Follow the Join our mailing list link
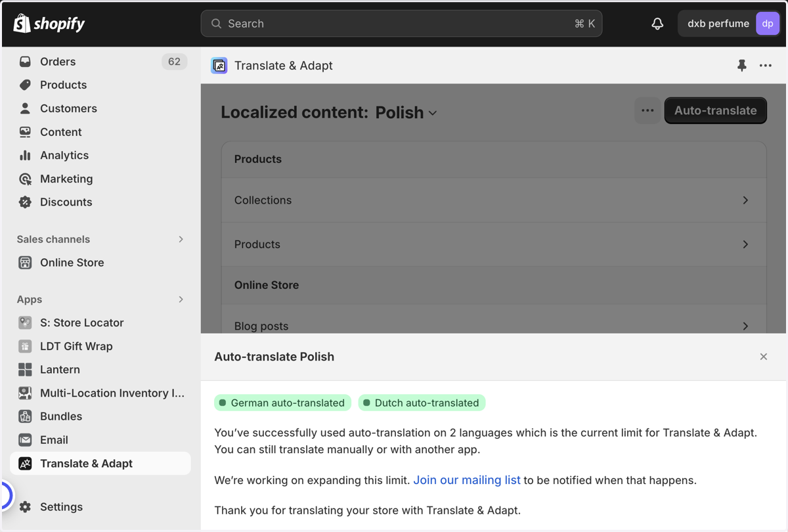 tap(467, 480)
